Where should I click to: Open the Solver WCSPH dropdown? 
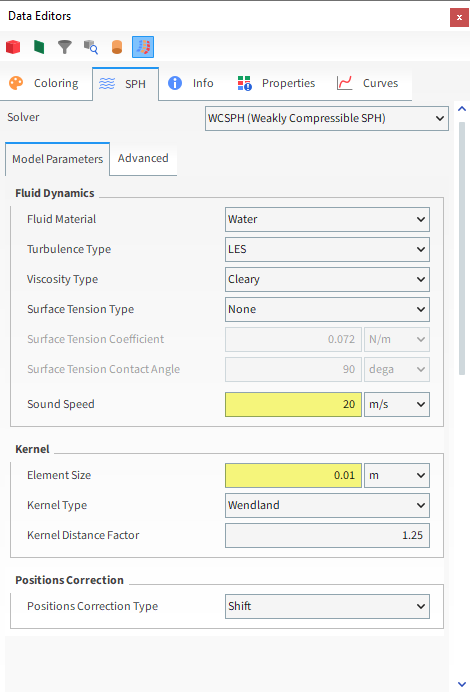tap(327, 118)
